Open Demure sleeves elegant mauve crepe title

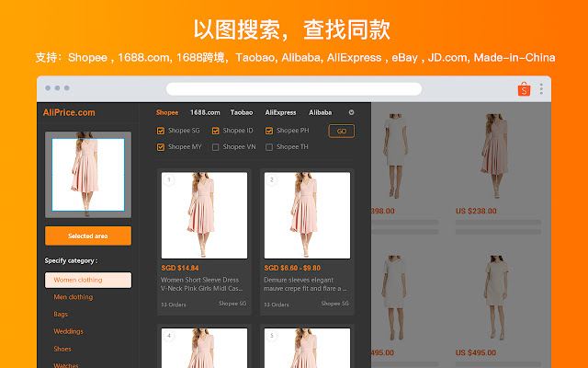click(x=305, y=284)
